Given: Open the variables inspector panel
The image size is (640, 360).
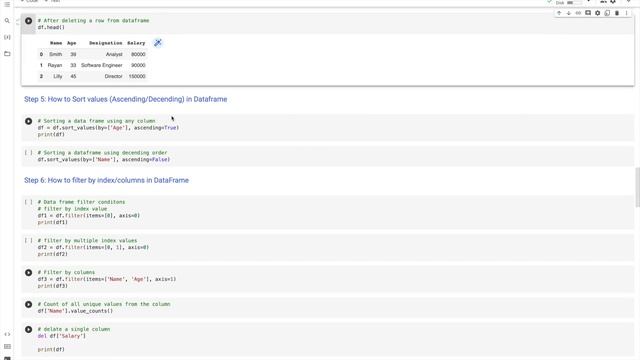Looking at the screenshot, I should 7,37.
